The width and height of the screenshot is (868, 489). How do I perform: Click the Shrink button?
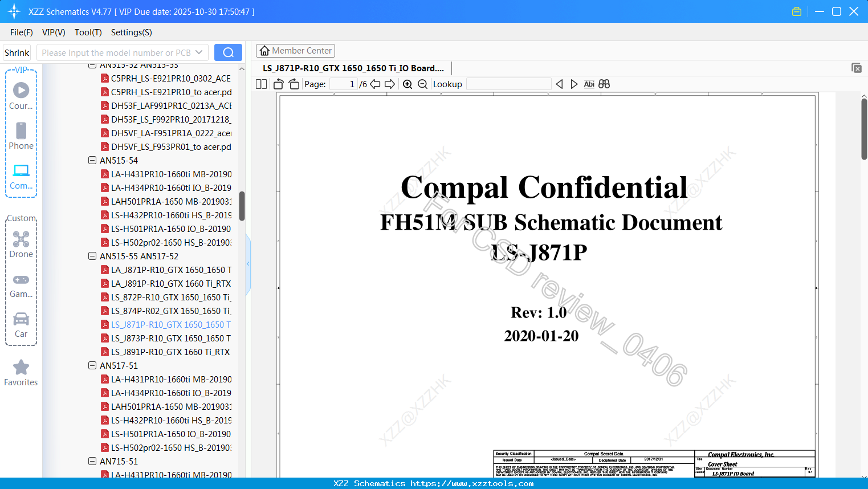coord(17,52)
